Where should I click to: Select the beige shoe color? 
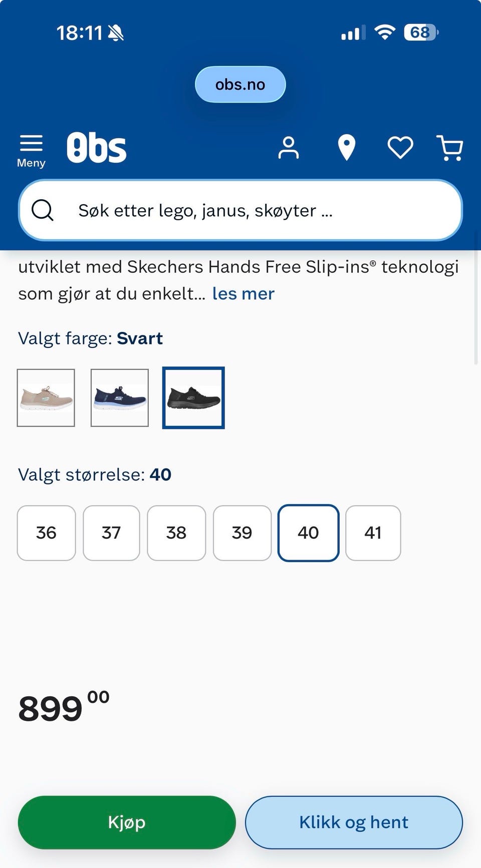(46, 398)
